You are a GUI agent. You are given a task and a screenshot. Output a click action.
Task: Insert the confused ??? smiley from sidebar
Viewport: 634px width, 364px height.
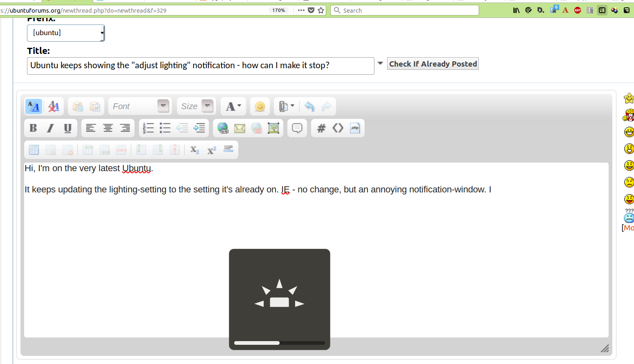(629, 215)
